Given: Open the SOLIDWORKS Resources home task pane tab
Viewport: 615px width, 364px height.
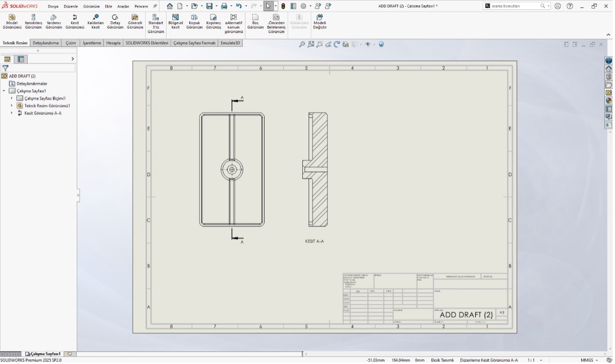Looking at the screenshot, I should coord(608,69).
